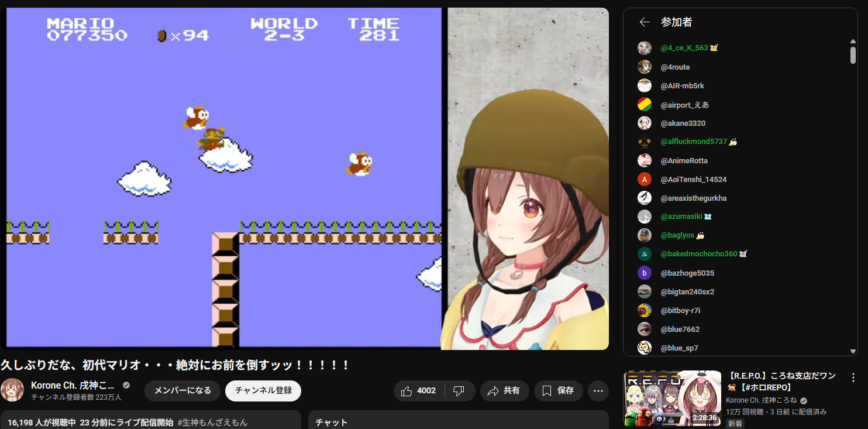Click the back arrow in participants panel

tap(645, 22)
